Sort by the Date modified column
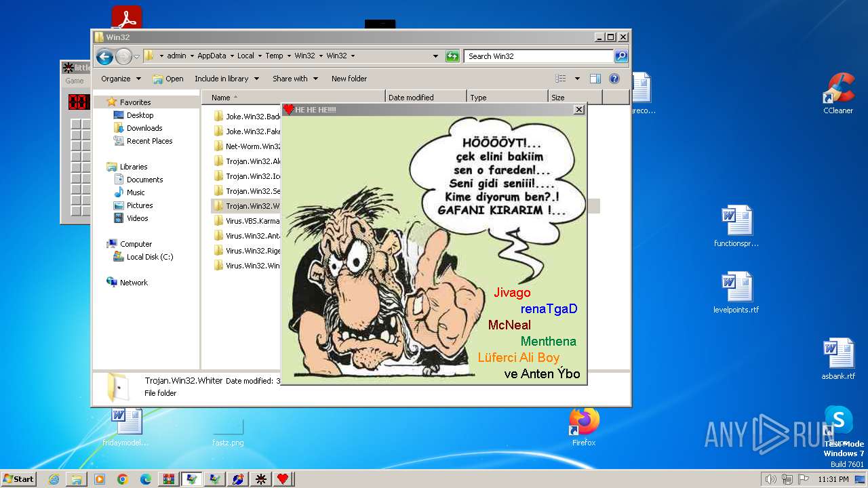The height and width of the screenshot is (488, 868). click(426, 98)
